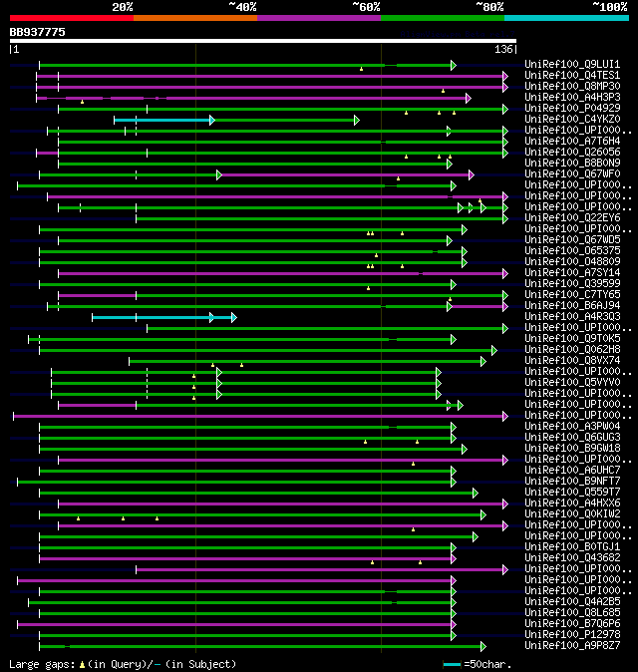638x672 pixels.
Task: Select hit label UniRef100_A7T6H4
Action: tap(572, 141)
